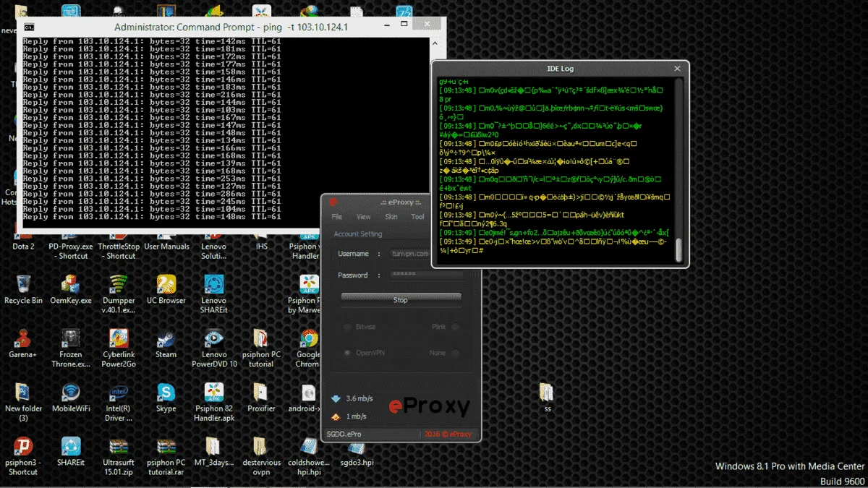Image resolution: width=868 pixels, height=488 pixels.
Task: Open the View menu in eProxy
Action: [x=364, y=217]
